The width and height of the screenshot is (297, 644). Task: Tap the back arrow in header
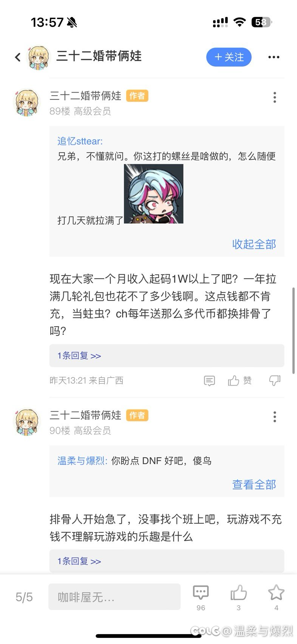pos(18,57)
